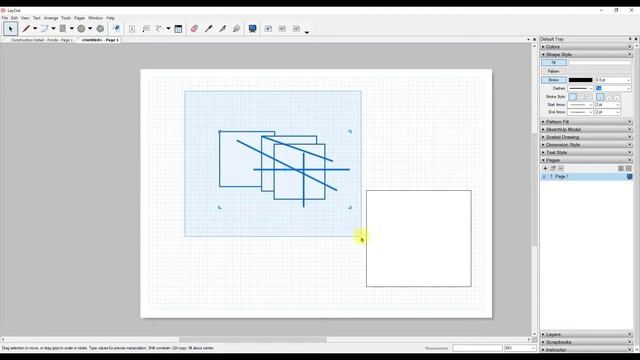Open the End Arrow style dropdown
Image resolution: width=640 pixels, height=360 pixels.
(590, 112)
